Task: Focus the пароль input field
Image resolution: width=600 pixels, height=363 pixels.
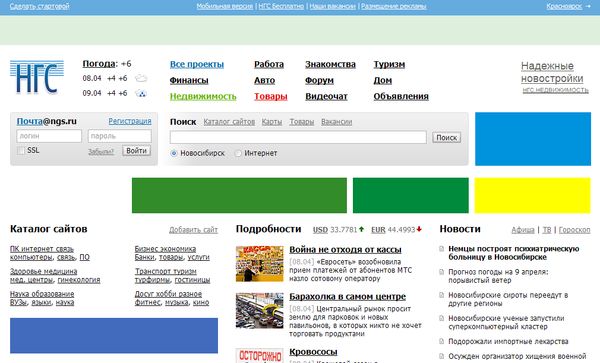Action: coord(120,136)
